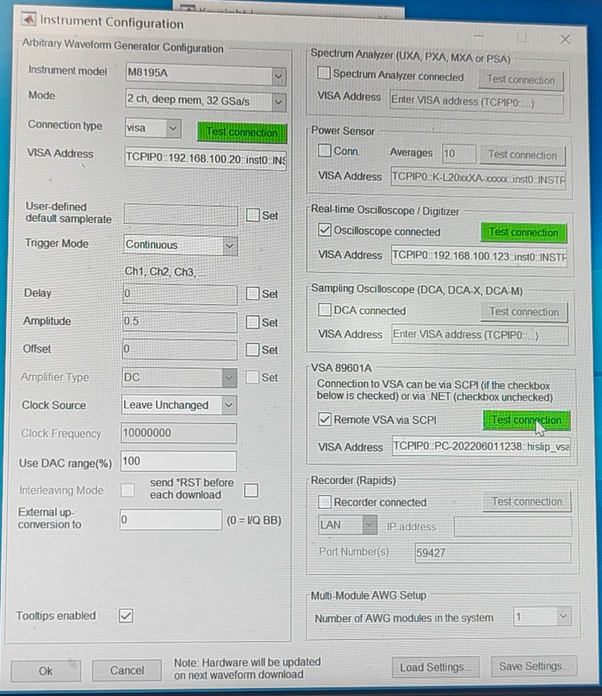Tick the Set checkbox for Offset
The width and height of the screenshot is (602, 696).
coord(253,350)
